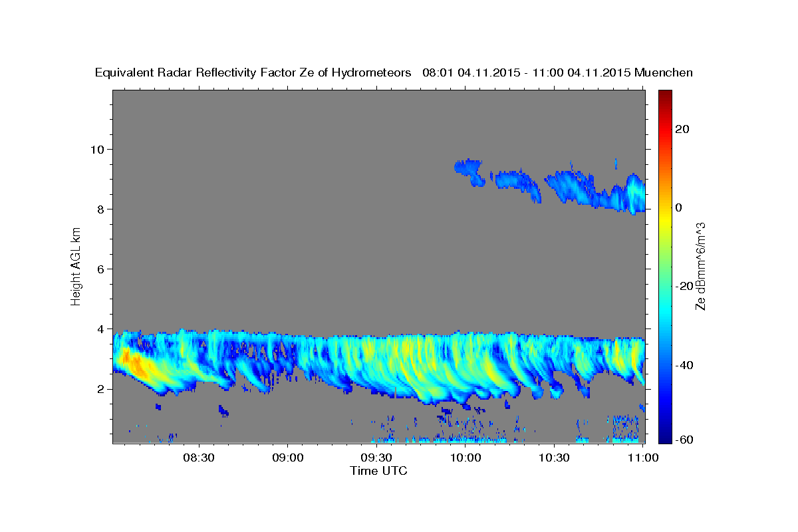Click the "Height AGL km" axis label
The width and height of the screenshot is (798, 532).
(76, 267)
